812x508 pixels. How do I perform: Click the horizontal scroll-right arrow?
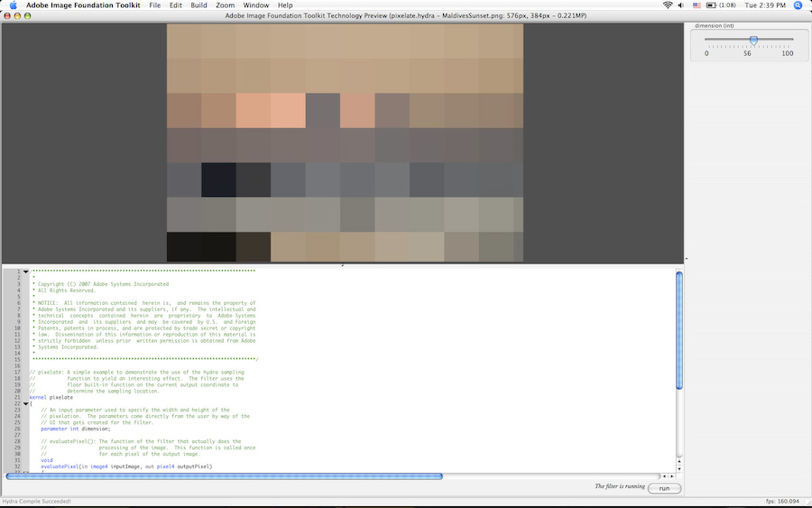[x=670, y=476]
